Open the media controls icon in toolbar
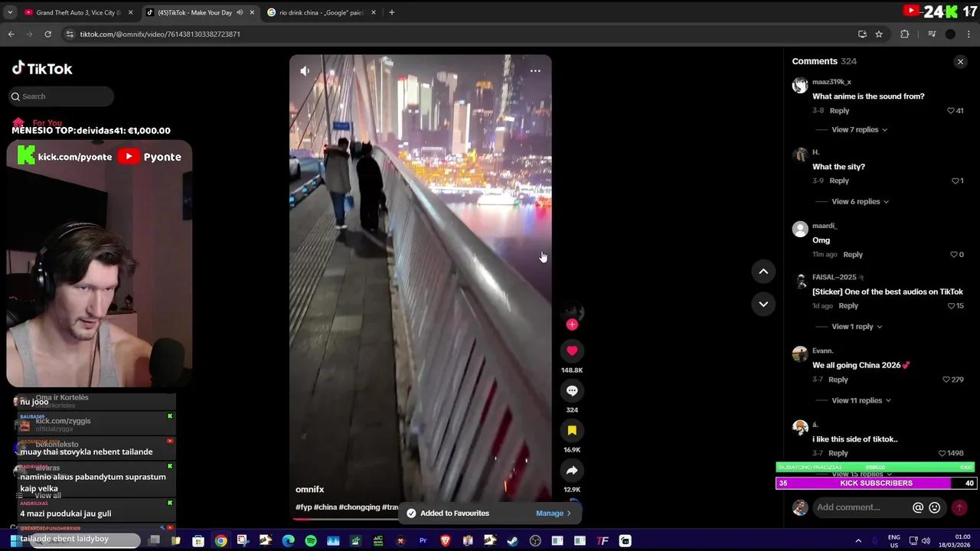The image size is (980, 551). pyautogui.click(x=932, y=34)
